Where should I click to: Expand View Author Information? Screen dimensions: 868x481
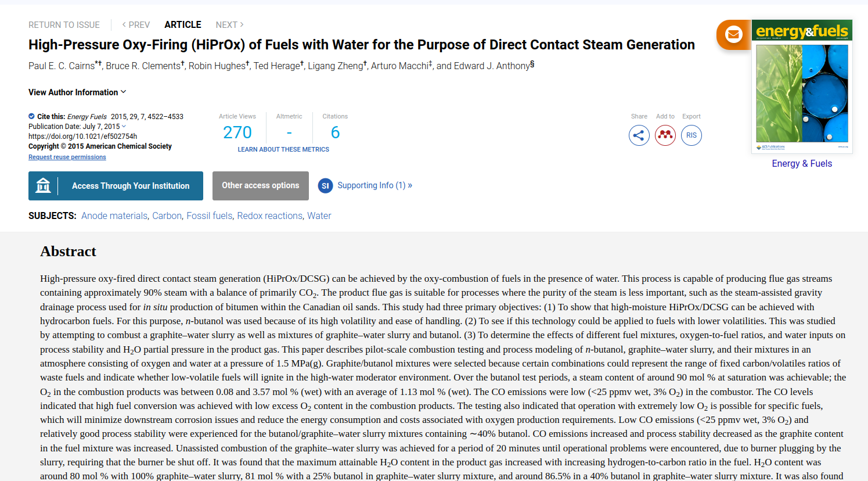tap(77, 92)
